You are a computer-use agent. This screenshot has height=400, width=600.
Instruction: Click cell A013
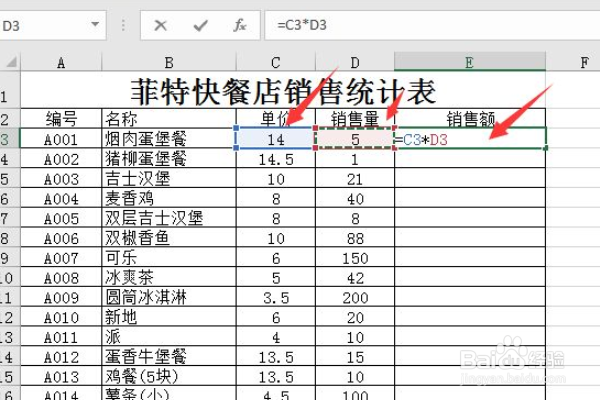[61, 377]
